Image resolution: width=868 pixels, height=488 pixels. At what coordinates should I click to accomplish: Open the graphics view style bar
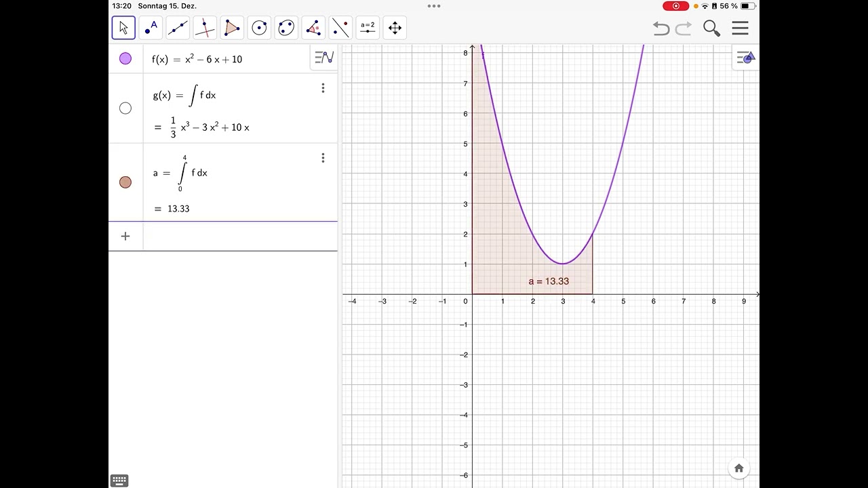[746, 58]
